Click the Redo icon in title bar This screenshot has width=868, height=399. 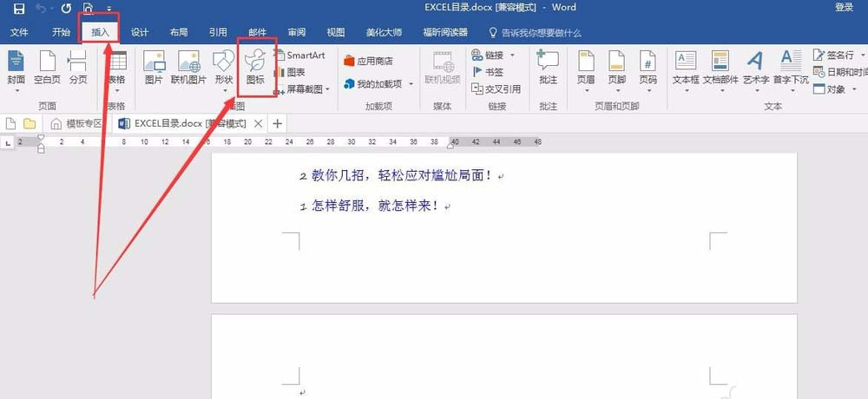[66, 9]
